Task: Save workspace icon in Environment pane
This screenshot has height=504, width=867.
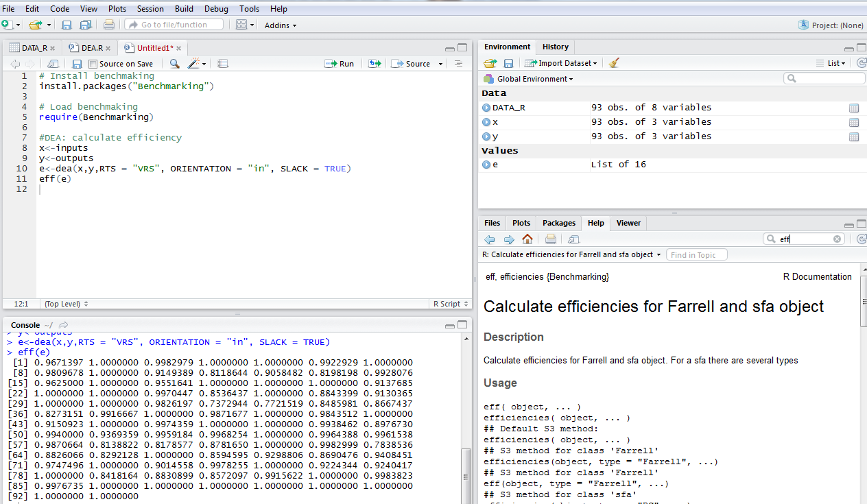Action: [x=508, y=63]
